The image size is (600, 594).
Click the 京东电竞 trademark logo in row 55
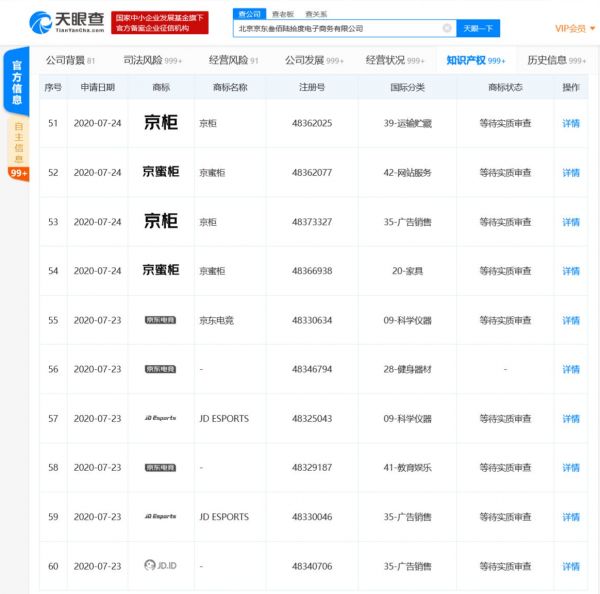[161, 320]
